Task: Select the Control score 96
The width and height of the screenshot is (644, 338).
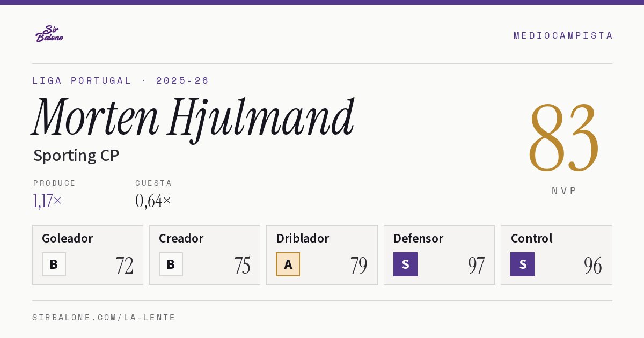Action: click(593, 266)
